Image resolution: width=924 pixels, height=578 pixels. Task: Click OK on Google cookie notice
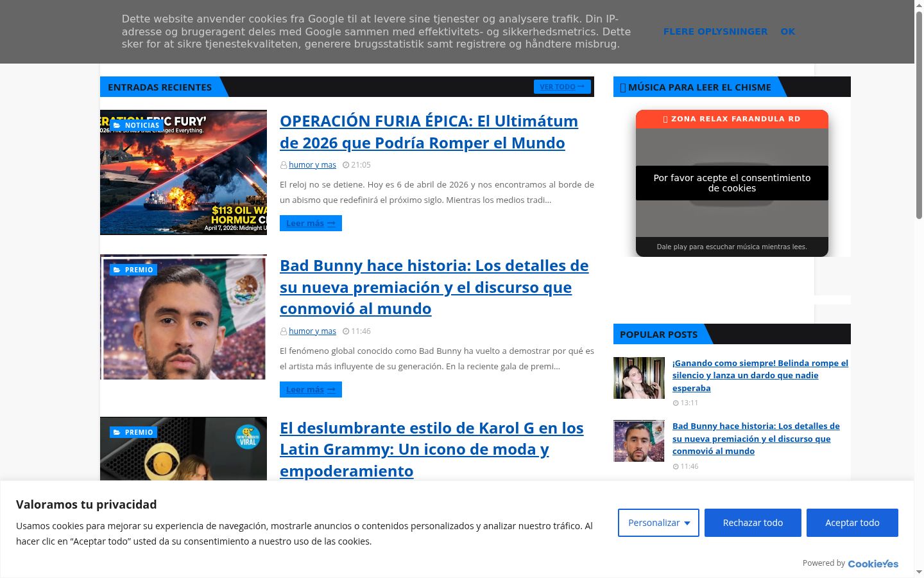tap(787, 31)
